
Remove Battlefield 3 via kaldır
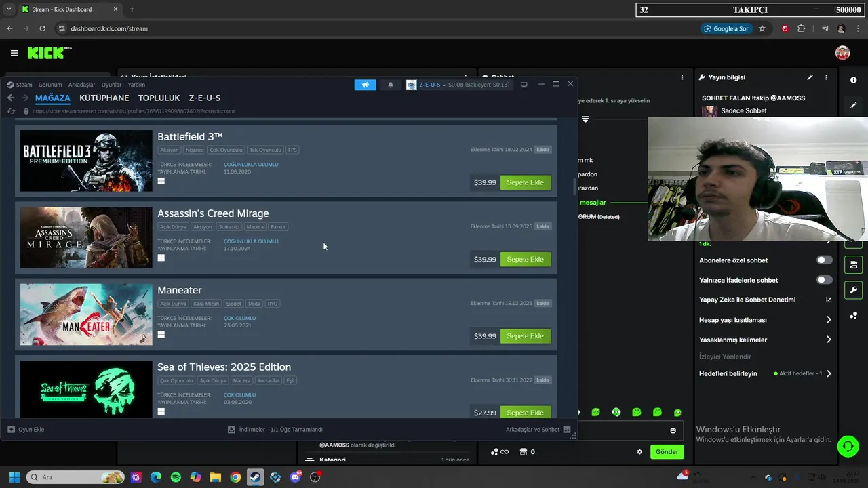[x=542, y=150]
